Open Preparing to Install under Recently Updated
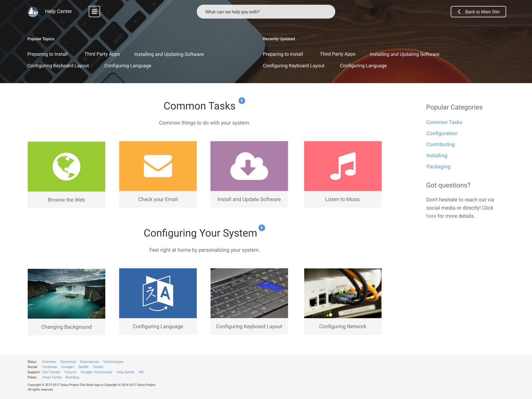The width and height of the screenshot is (532, 399). (x=283, y=54)
